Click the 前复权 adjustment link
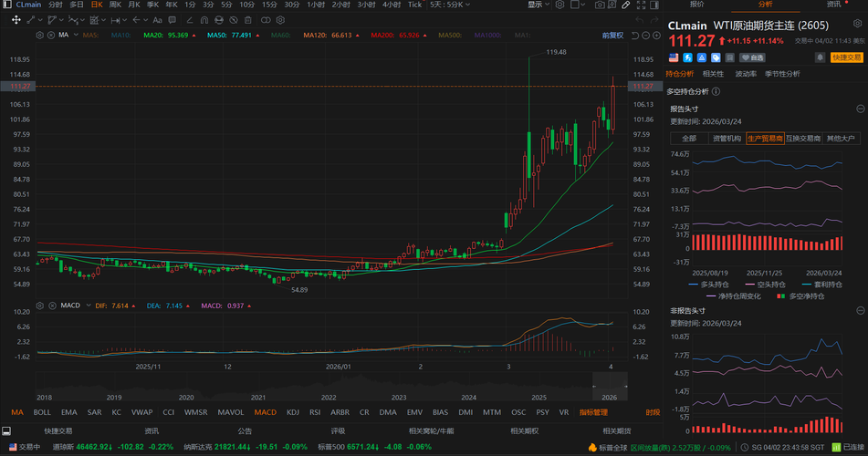The image size is (868, 456). [612, 36]
